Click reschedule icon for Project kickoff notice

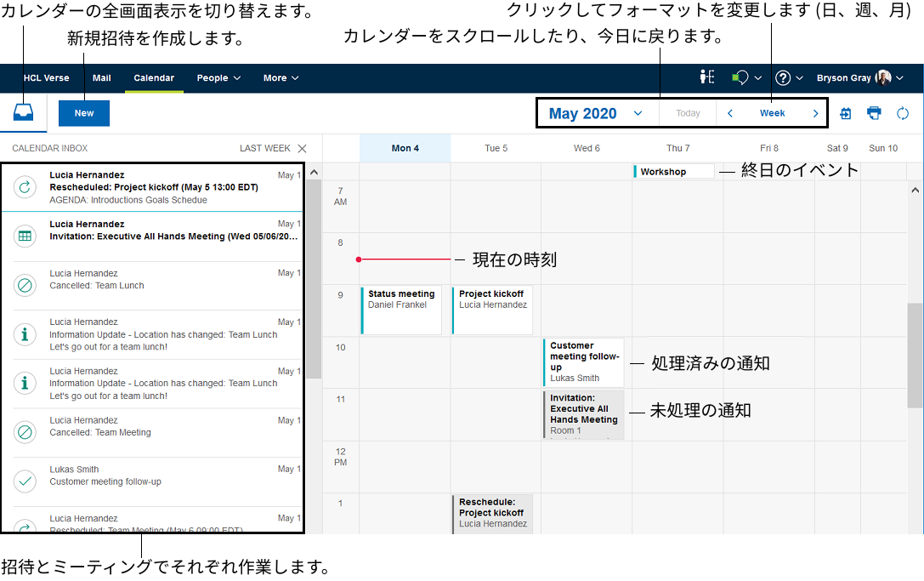click(25, 187)
